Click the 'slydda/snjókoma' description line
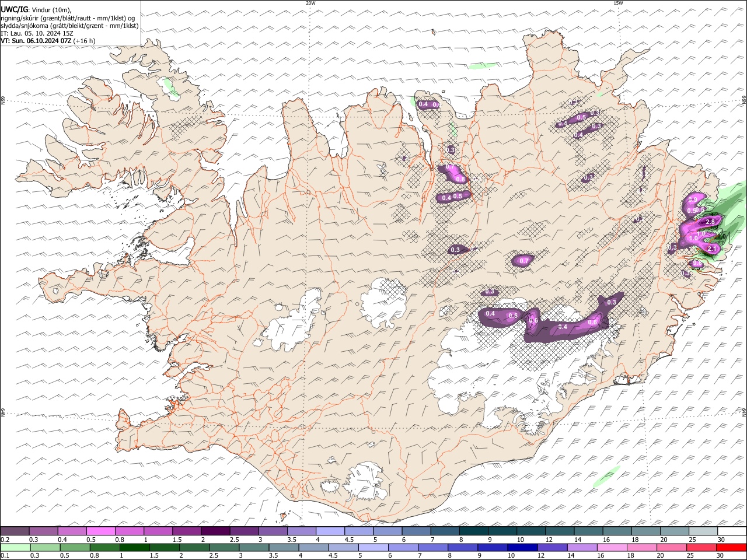Screen dimensions: 747x560 click(x=69, y=26)
